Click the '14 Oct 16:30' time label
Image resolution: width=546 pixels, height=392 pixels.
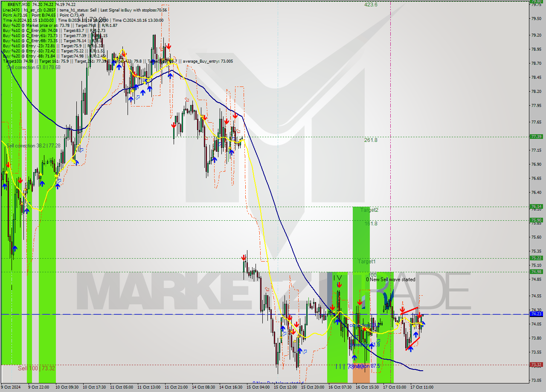click(x=231, y=387)
